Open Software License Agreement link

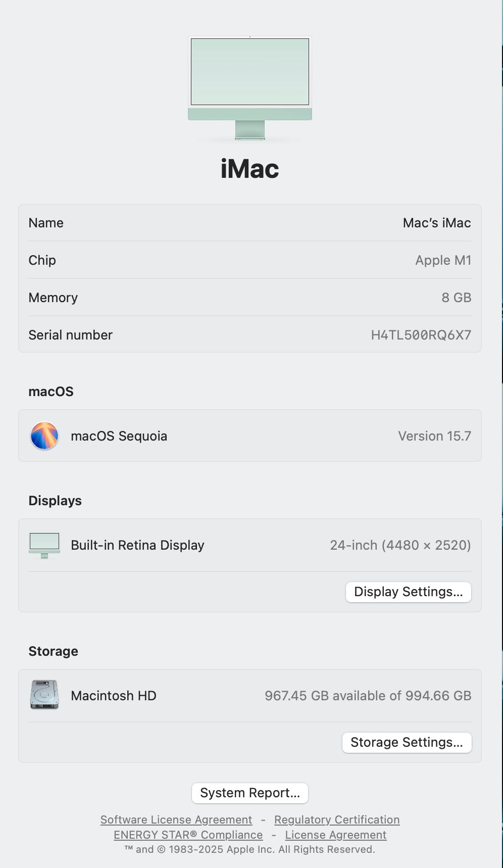click(x=176, y=819)
